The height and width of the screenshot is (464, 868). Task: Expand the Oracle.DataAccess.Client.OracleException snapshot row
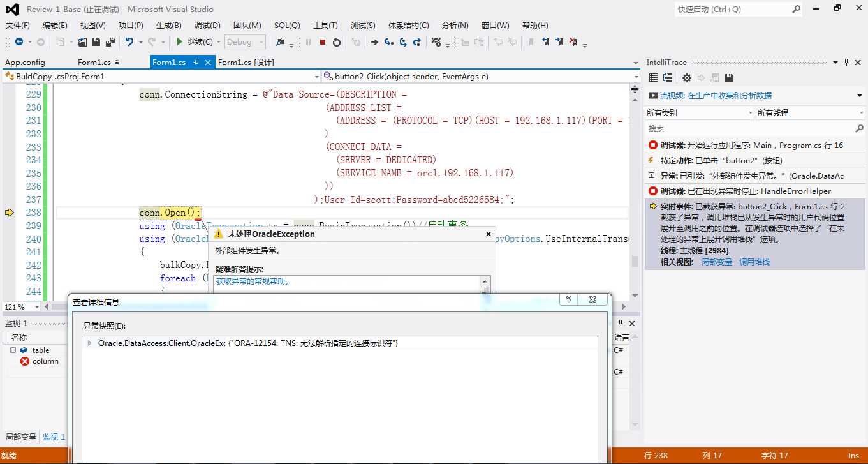coord(89,343)
